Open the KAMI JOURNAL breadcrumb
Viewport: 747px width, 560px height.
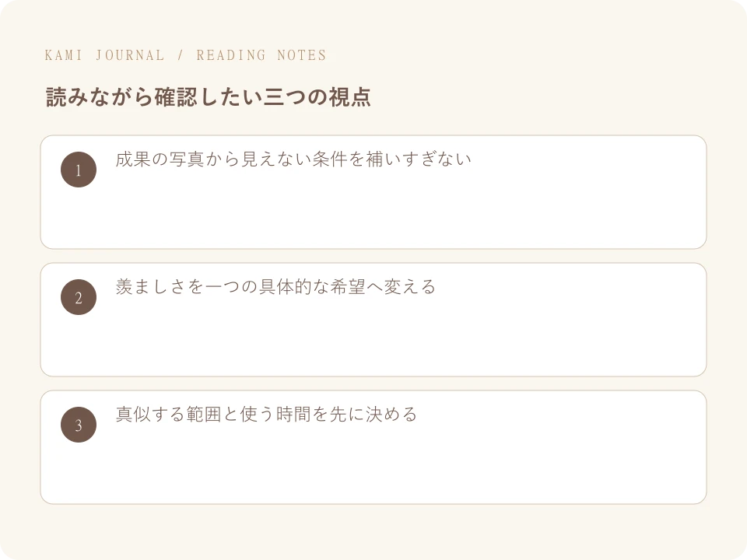click(104, 55)
